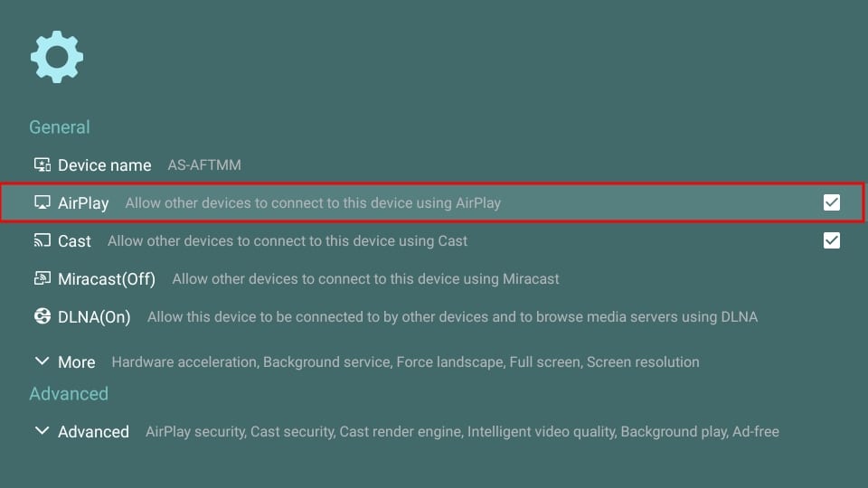Uncheck the Cast checkbox
This screenshot has width=868, height=488.
(x=832, y=240)
